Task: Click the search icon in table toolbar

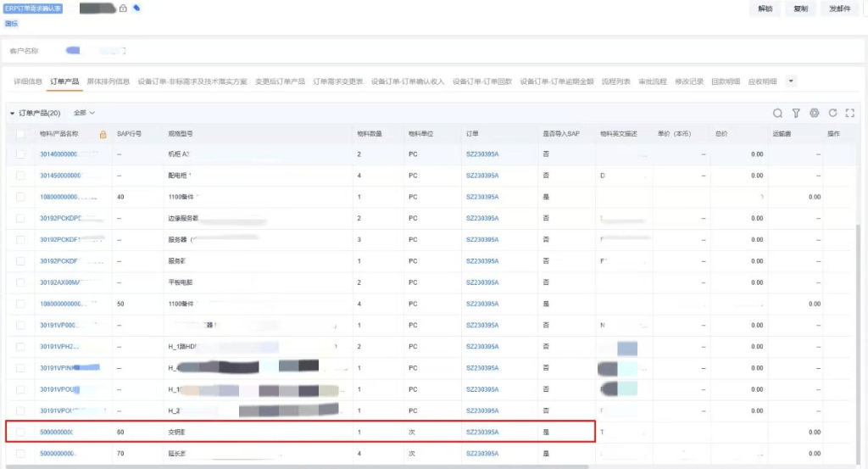Action: tap(777, 113)
